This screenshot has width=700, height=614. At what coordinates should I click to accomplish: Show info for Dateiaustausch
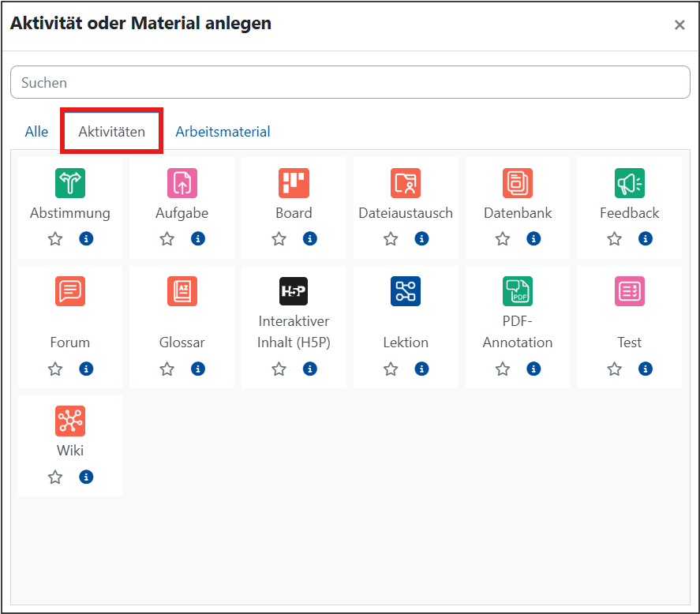tap(421, 239)
